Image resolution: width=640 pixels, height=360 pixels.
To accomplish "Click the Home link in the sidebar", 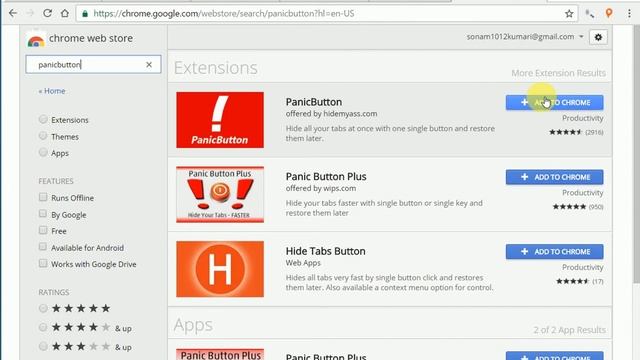I will [52, 91].
